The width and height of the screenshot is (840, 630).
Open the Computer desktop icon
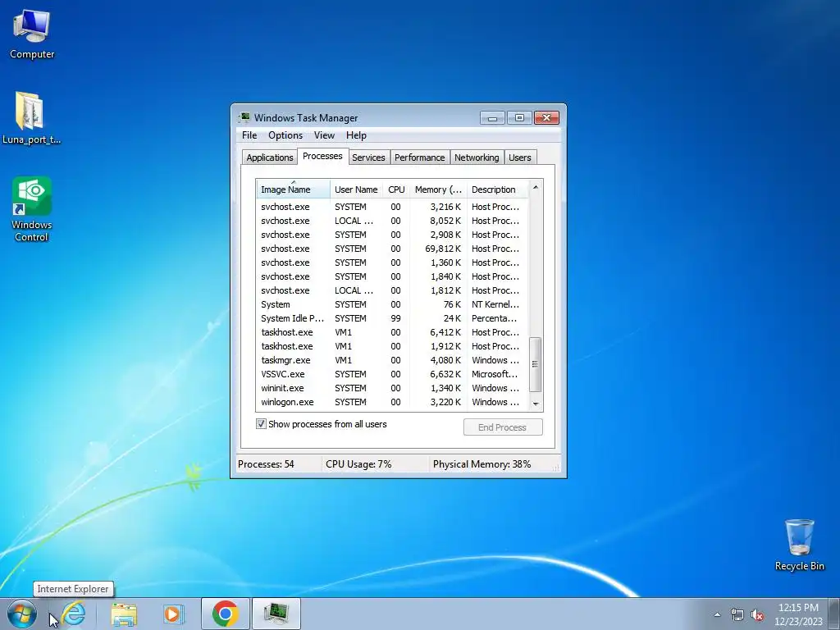coord(32,34)
